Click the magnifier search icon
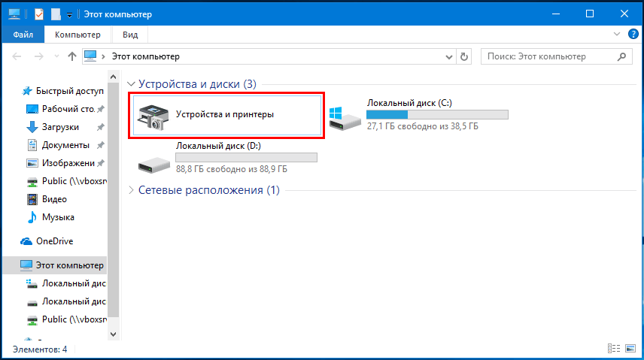Viewport: 644px width, 360px height. (x=621, y=56)
